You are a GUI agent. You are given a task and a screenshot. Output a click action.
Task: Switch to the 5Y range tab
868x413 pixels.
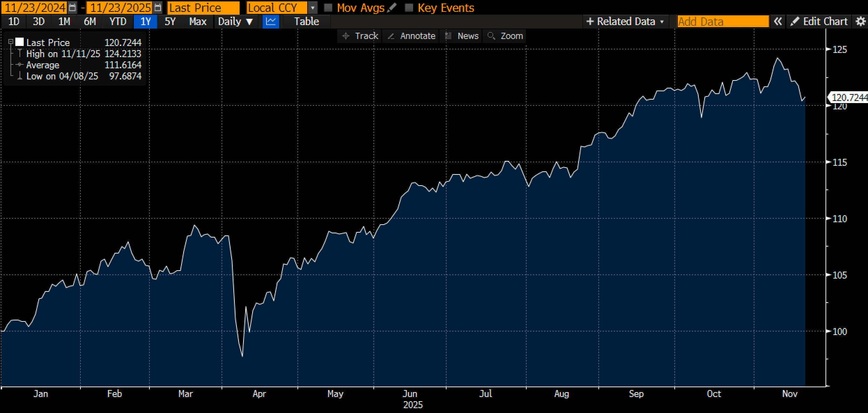click(170, 22)
